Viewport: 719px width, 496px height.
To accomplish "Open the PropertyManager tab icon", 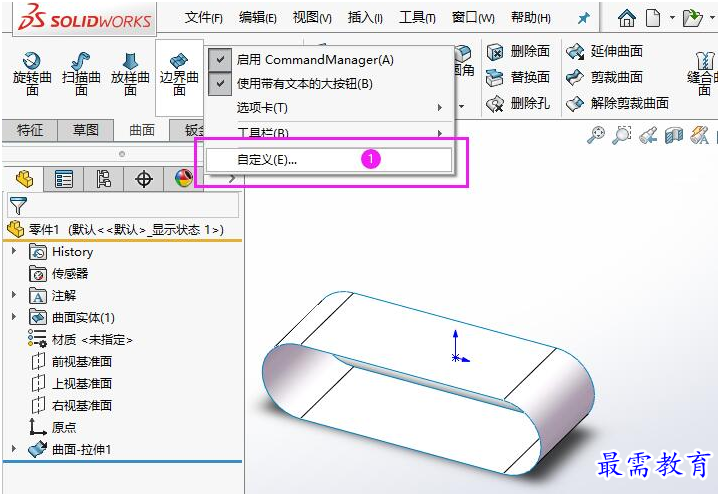I will (64, 179).
